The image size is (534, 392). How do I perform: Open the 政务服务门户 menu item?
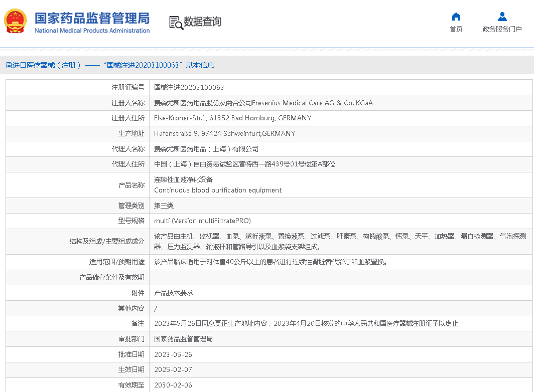[x=502, y=29]
